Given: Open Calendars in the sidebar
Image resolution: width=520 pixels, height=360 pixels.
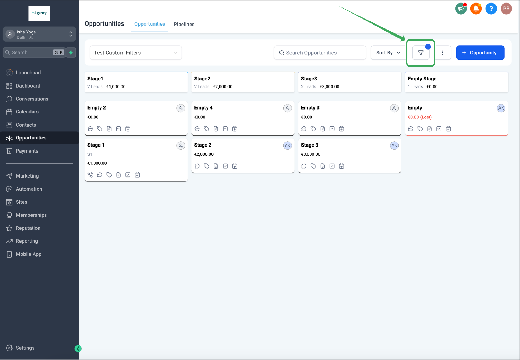Looking at the screenshot, I should pos(22,112).
